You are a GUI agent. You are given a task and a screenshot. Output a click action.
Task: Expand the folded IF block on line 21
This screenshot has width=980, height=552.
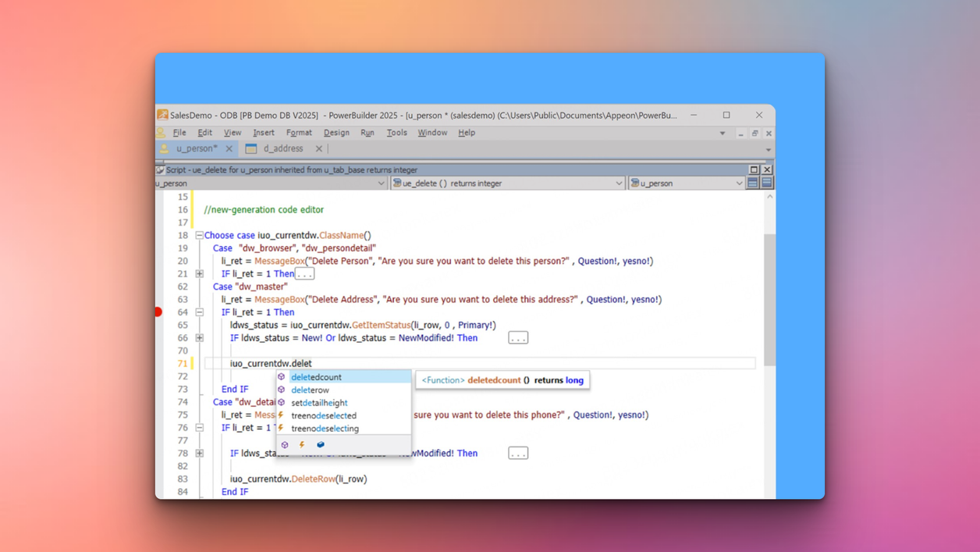pos(200,274)
